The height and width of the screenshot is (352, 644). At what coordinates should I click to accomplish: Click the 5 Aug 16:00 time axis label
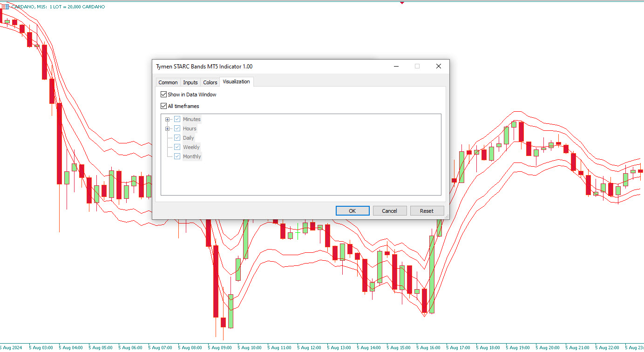429,347
